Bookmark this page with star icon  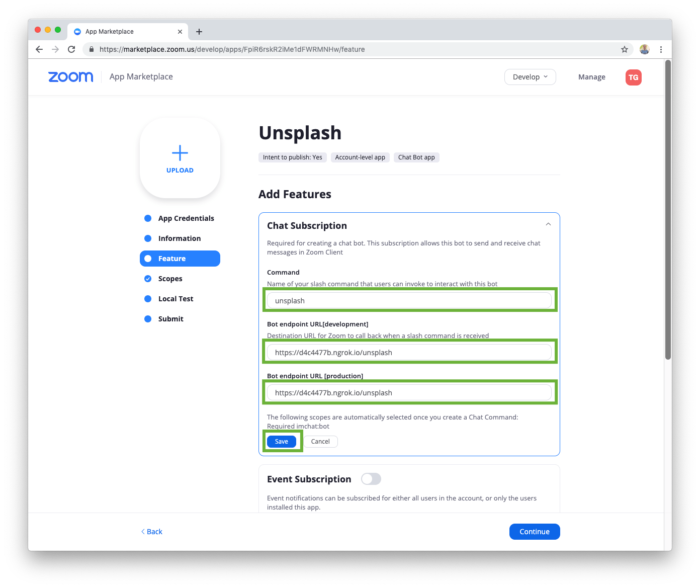pyautogui.click(x=625, y=49)
